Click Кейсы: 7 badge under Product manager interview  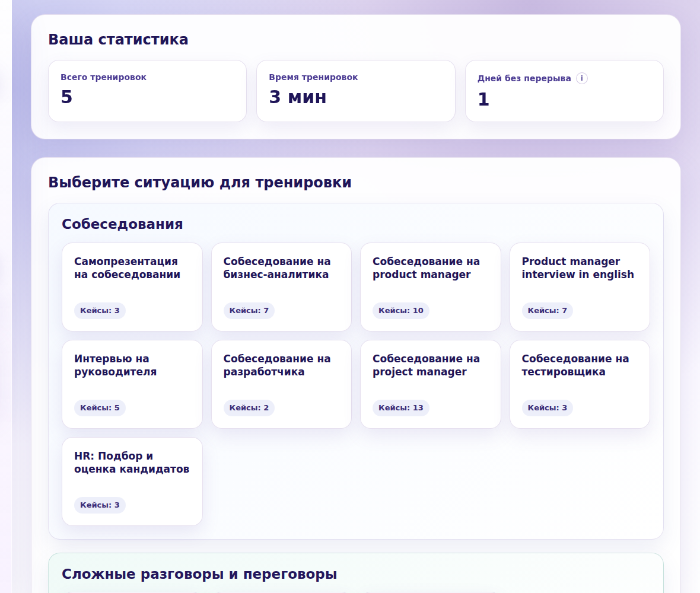pos(548,311)
